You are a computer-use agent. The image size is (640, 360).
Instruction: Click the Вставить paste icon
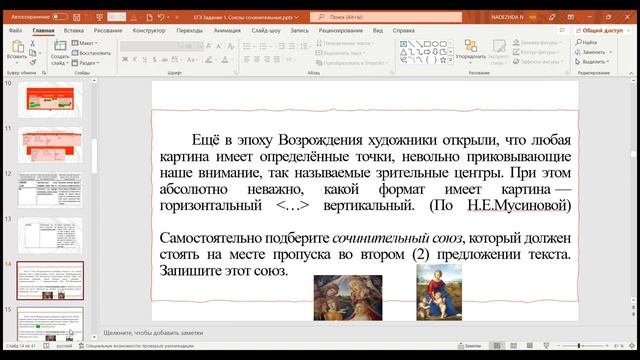(x=17, y=47)
